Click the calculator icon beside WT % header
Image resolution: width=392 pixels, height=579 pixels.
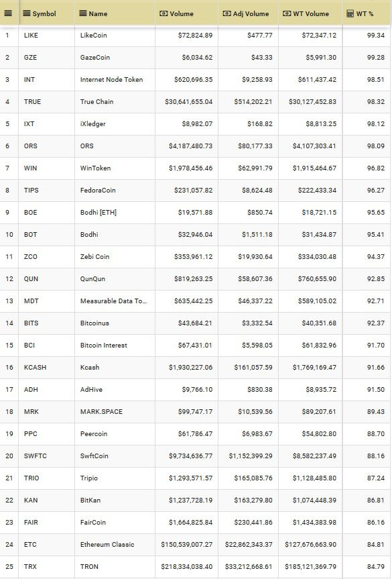(x=350, y=13)
